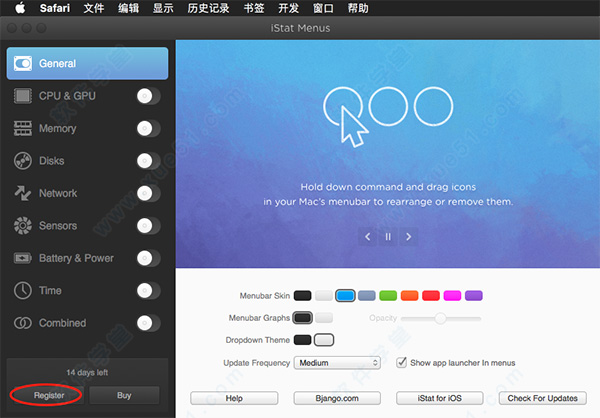Click the Buy button
600x418 pixels.
124,395
